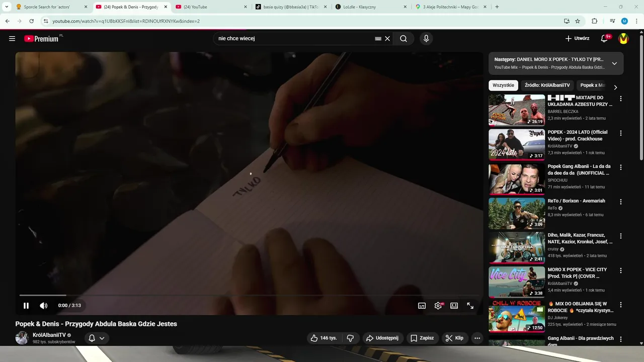
Task: Toggle subtitles on the player
Action: point(422,305)
